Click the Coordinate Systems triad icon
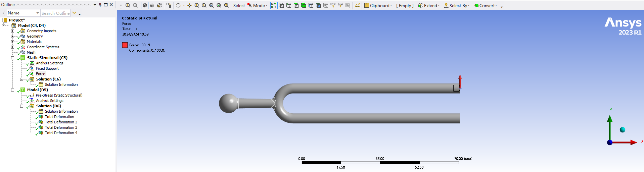Viewport: 644px width, 172px height. [23, 47]
